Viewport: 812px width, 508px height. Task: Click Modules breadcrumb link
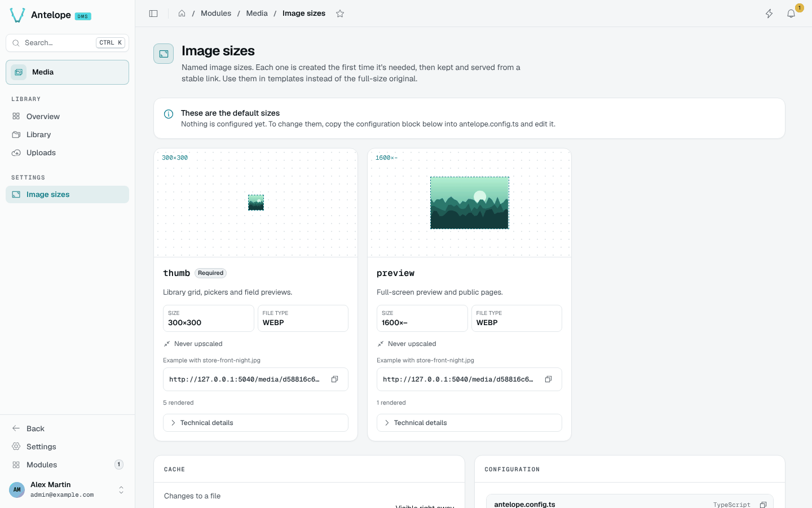216,14
